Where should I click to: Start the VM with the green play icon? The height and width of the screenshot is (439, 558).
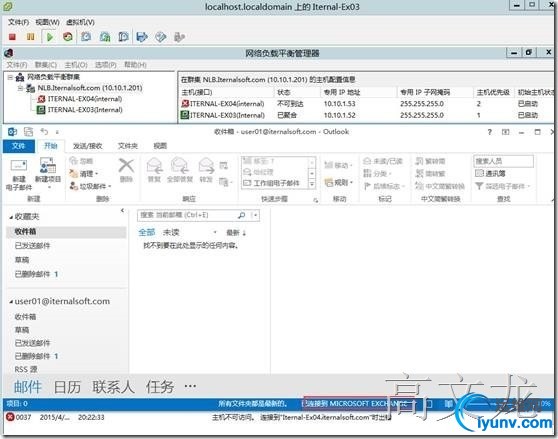point(50,37)
